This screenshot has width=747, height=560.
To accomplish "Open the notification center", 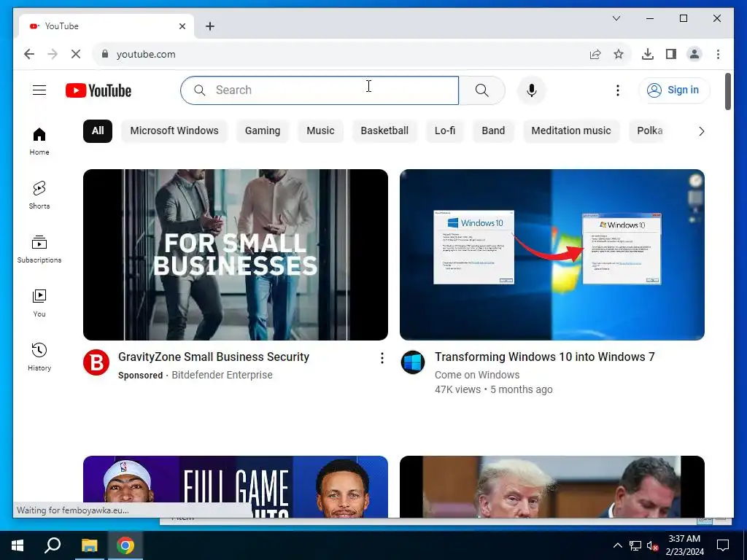I will 723,545.
